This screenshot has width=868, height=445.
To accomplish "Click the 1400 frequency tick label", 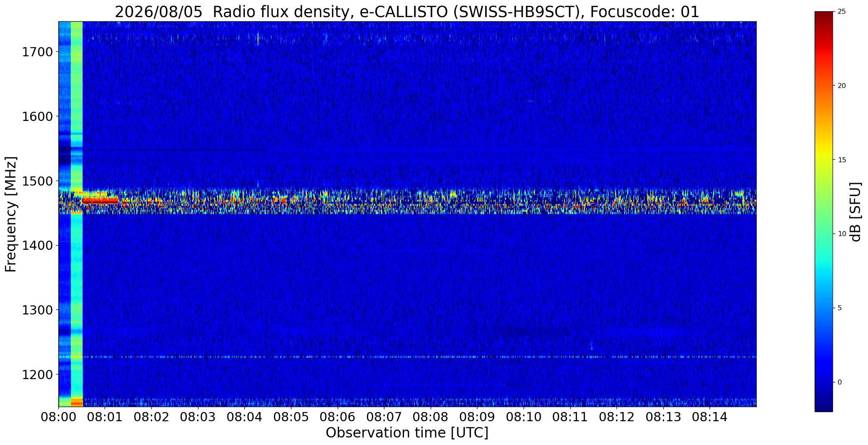I will coord(37,246).
